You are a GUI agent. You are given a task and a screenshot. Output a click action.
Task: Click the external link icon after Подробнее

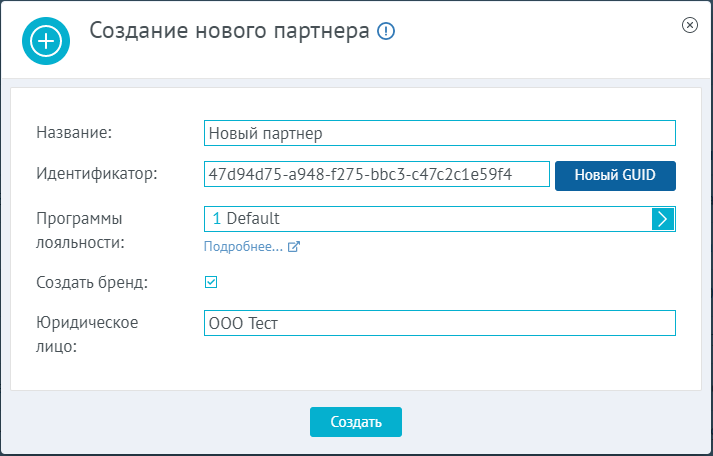[294, 247]
